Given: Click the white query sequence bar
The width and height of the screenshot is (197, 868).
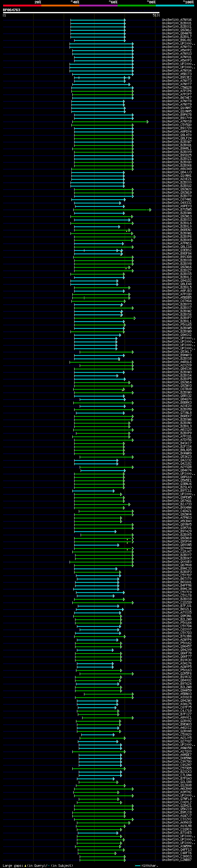Looking at the screenshot, I should point(81,12).
